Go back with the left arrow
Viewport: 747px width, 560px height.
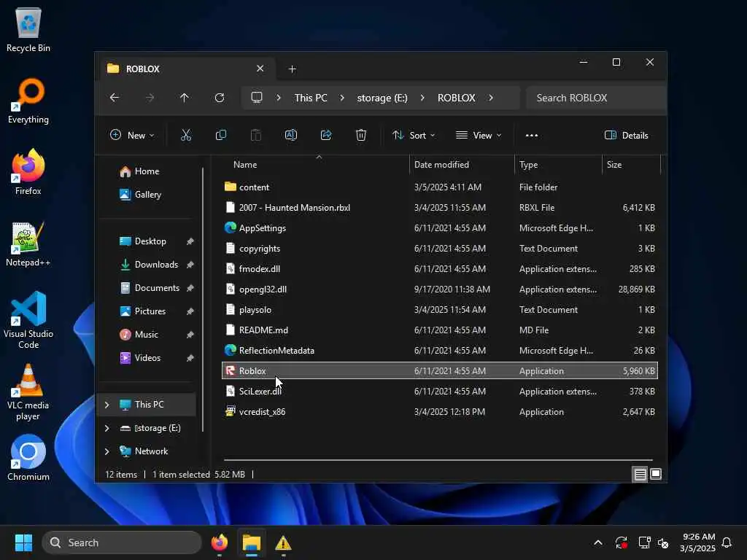tap(115, 98)
